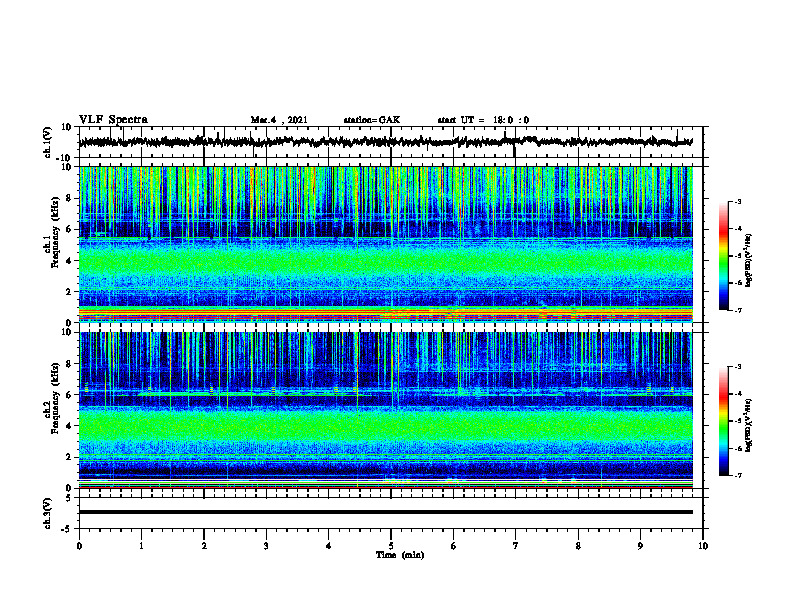Image resolution: width=792 pixels, height=612 pixels.
Task: Click the "-5" tick label of ch.3(V) axis
Action: point(68,529)
